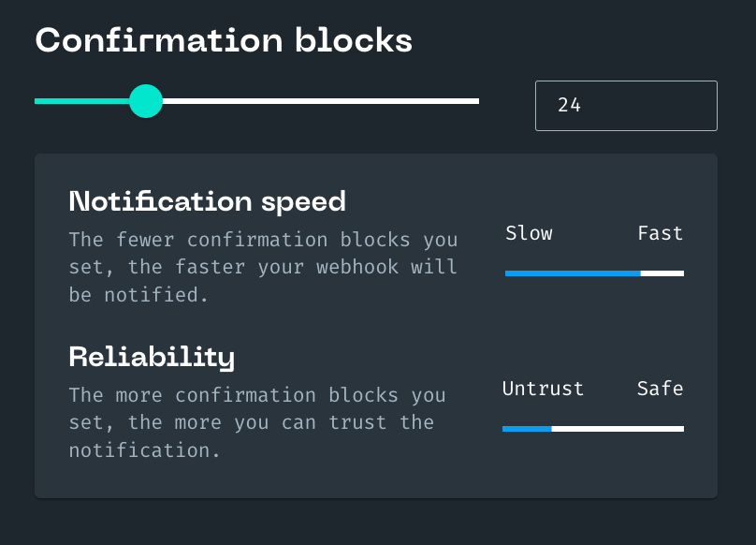756x545 pixels.
Task: Click the Notification speed progress bar
Action: coord(594,273)
